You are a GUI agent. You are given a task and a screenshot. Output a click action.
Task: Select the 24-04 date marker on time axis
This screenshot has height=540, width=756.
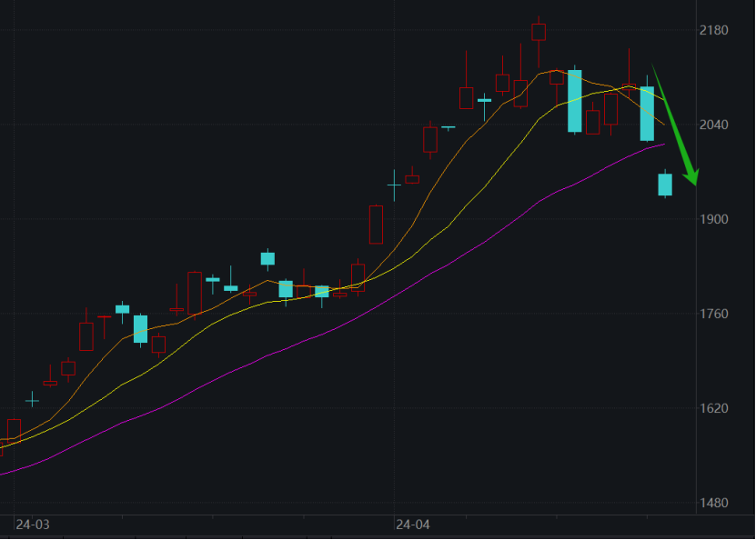(413, 525)
